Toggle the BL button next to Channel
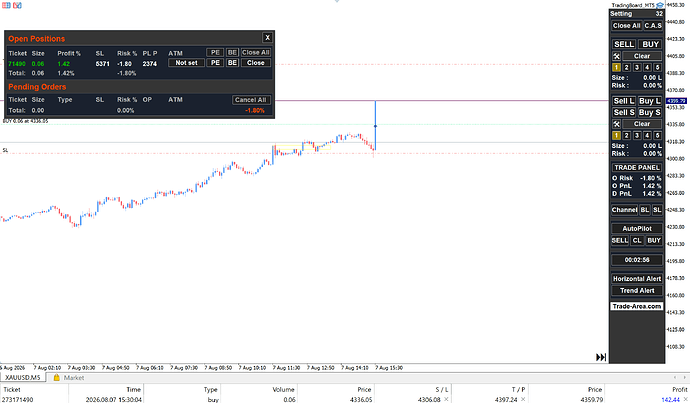This screenshot has width=690, height=403. (645, 210)
